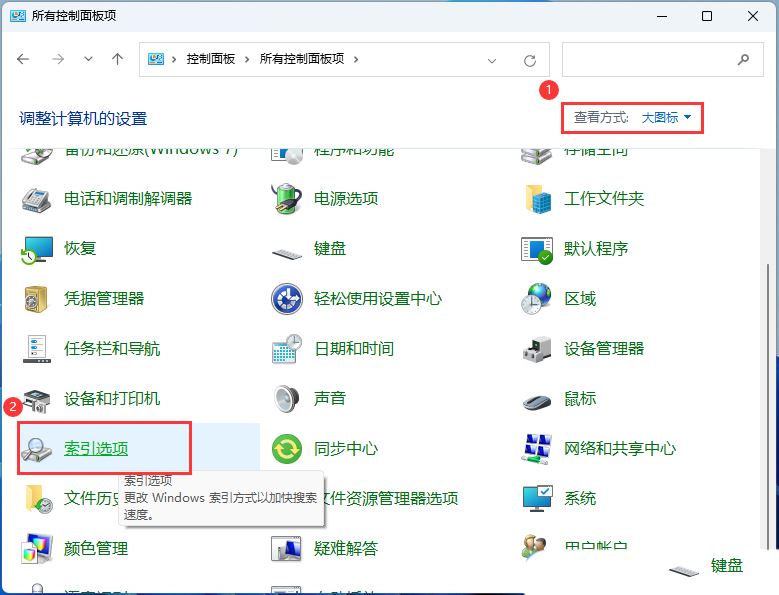Click the Region globe icon (区域)
The width and height of the screenshot is (779, 595).
click(536, 298)
